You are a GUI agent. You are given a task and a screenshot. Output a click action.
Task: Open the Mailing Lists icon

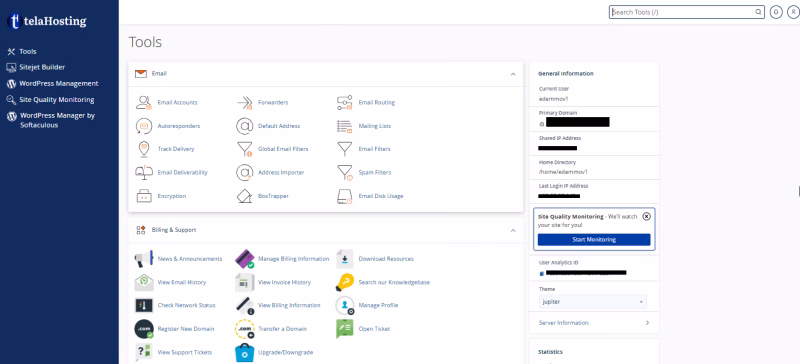click(x=345, y=126)
